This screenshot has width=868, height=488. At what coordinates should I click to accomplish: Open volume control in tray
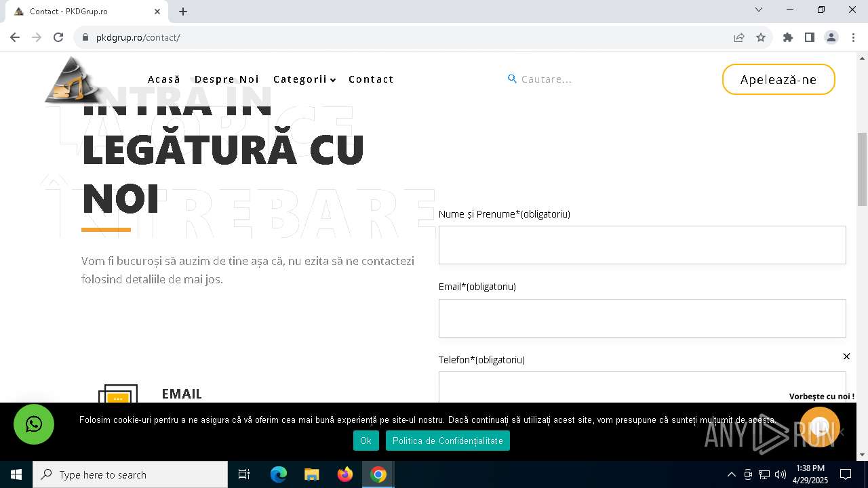781,474
